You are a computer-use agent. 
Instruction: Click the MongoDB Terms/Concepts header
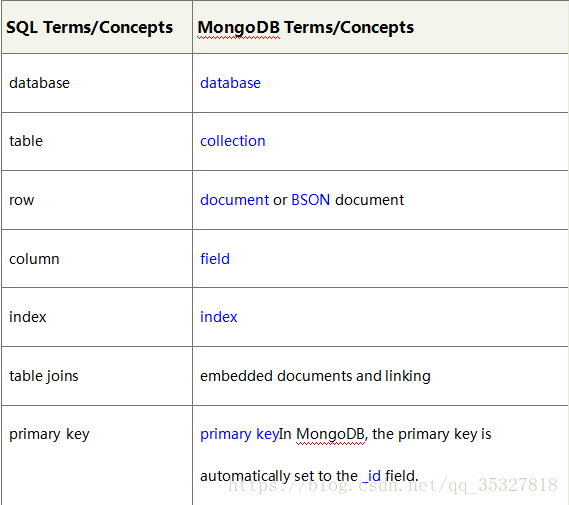coord(305,28)
